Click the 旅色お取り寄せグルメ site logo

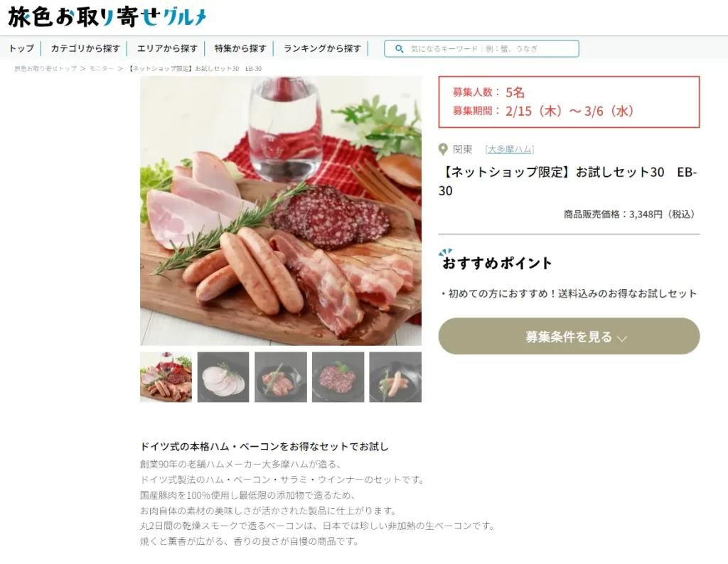[x=107, y=17]
